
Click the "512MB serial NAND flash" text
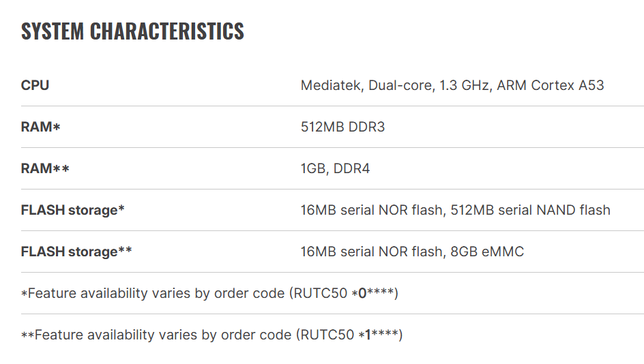(x=530, y=210)
